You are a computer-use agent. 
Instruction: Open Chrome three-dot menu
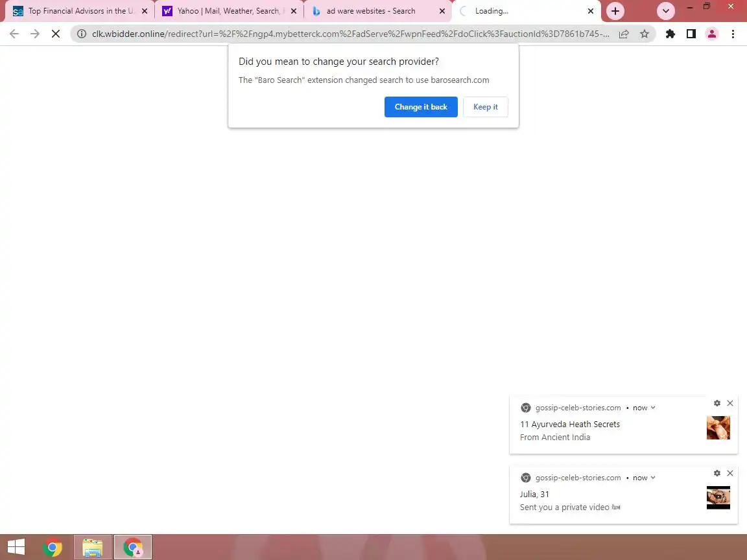click(733, 34)
